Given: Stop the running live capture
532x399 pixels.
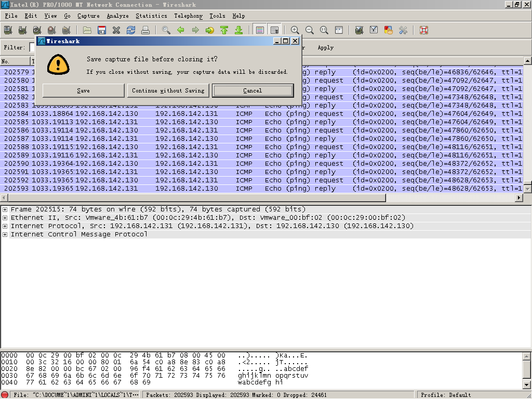Looking at the screenshot, I should click(52, 30).
